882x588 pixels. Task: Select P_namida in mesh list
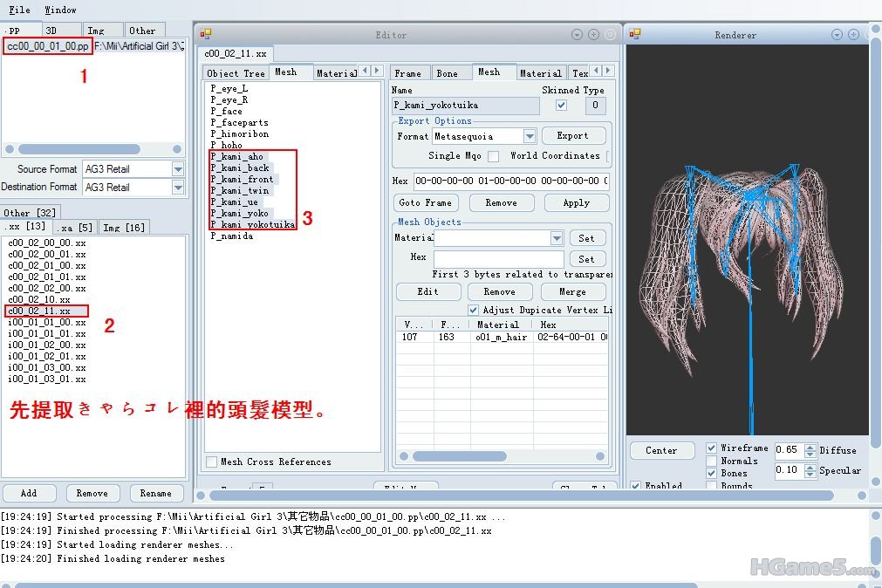coord(232,236)
